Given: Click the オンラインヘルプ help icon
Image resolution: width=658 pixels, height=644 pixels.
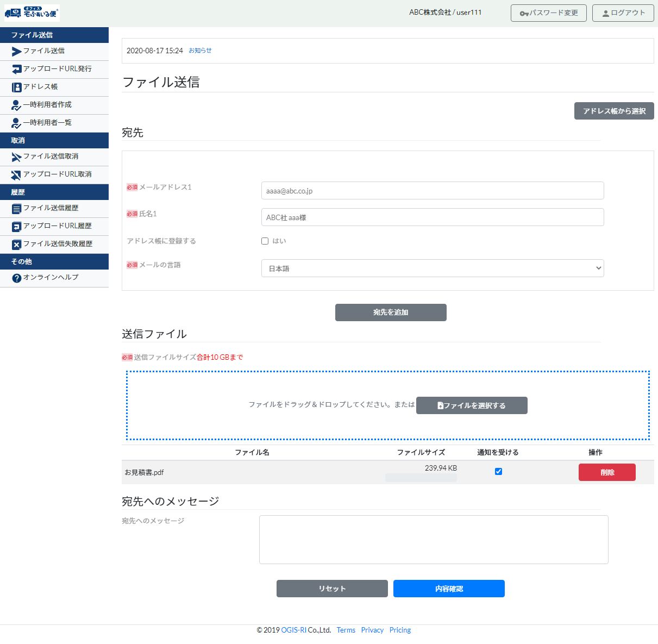Looking at the screenshot, I should click(x=16, y=278).
